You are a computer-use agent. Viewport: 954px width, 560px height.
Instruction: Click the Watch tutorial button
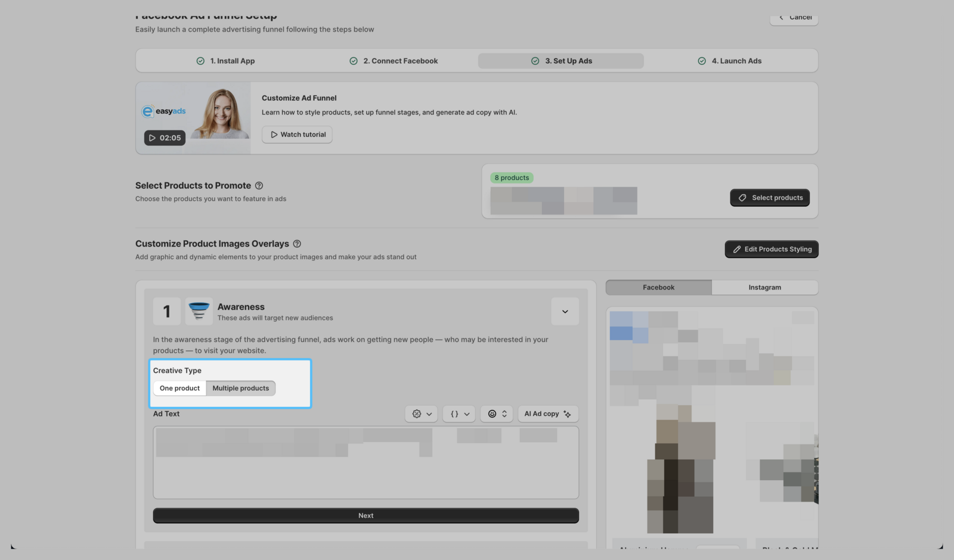[297, 135]
